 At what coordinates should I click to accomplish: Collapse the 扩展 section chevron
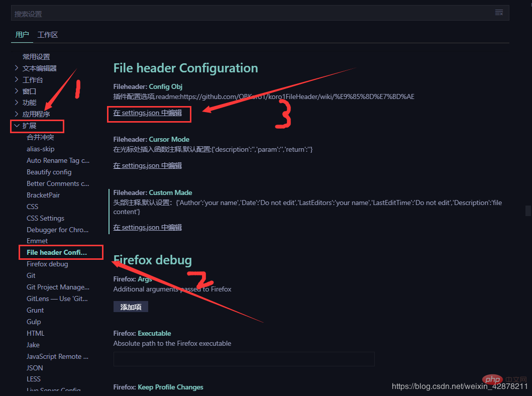click(16, 126)
